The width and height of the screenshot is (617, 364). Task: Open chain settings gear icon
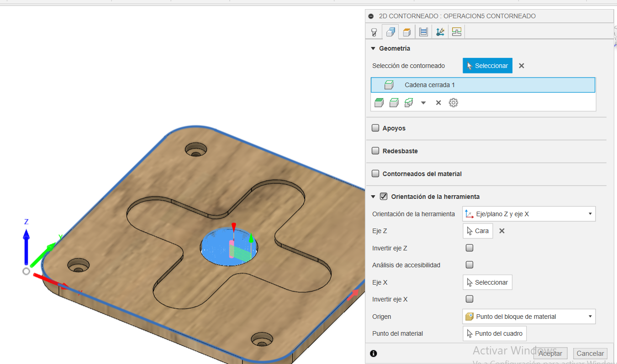(x=454, y=103)
